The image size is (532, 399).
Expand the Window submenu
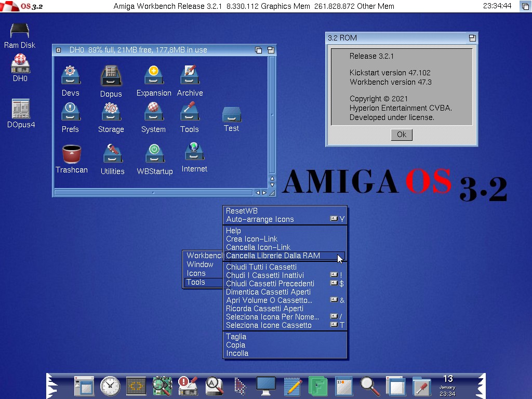tap(200, 264)
